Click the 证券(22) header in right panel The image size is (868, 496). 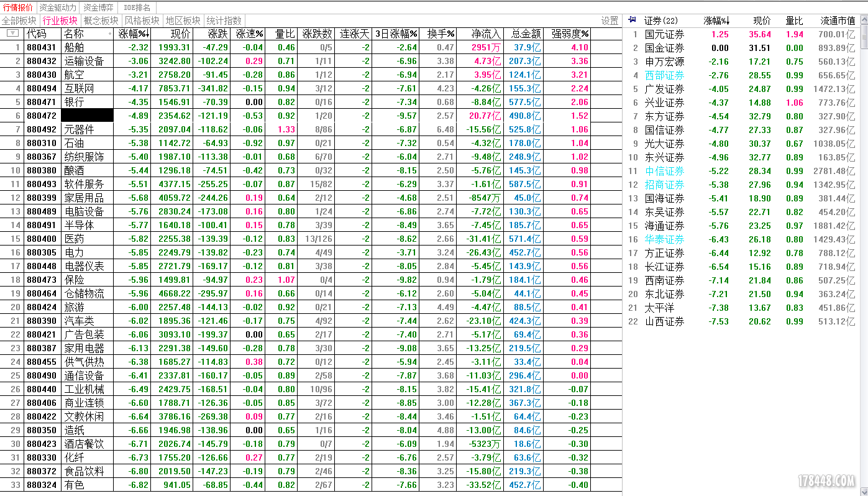pos(661,21)
